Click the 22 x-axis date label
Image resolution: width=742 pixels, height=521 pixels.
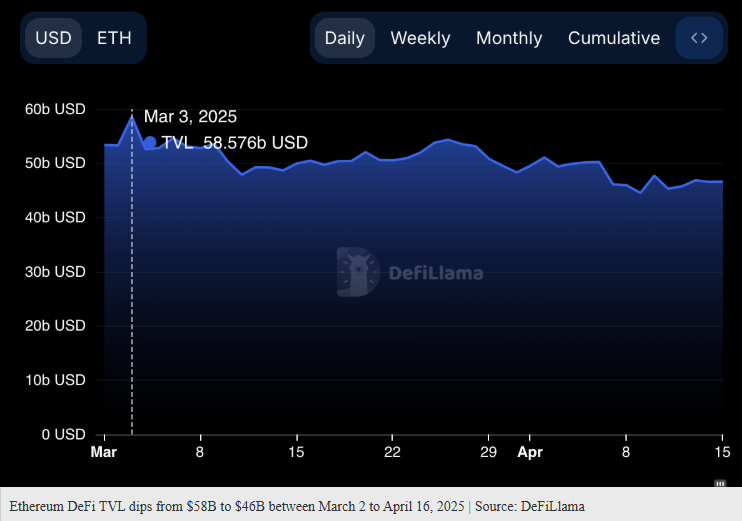392,452
